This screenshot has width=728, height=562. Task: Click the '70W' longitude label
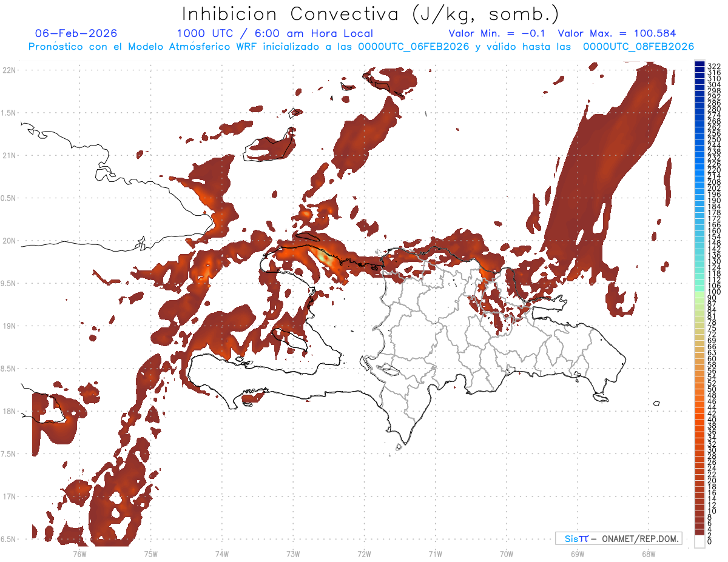click(x=506, y=554)
